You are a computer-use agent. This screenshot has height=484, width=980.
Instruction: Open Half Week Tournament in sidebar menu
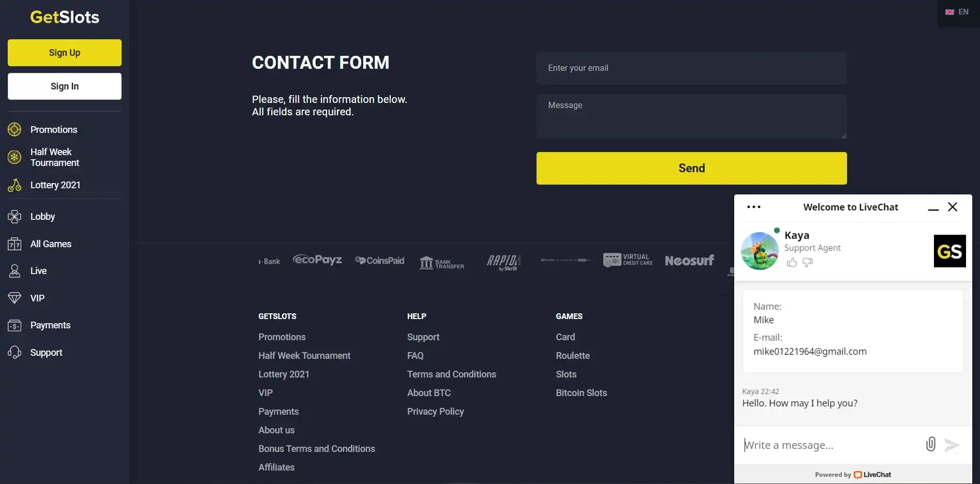point(54,157)
